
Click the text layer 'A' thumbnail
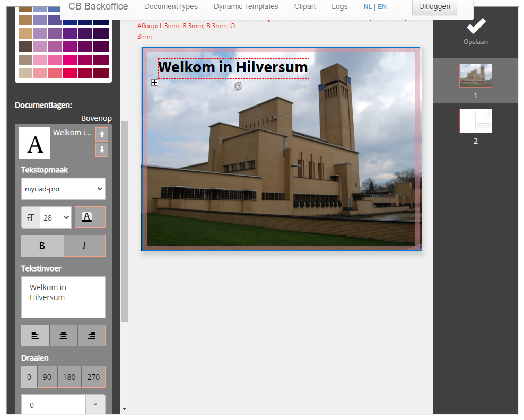click(x=34, y=143)
